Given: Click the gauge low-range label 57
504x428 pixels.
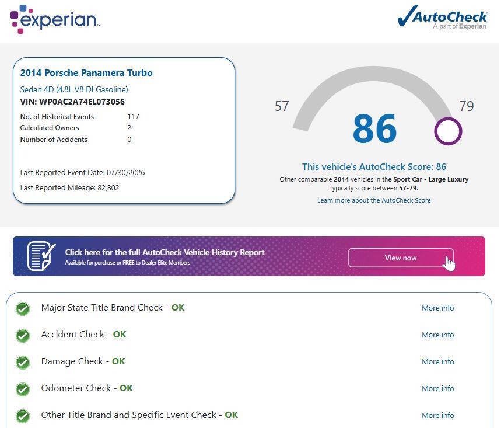Looking at the screenshot, I should 282,106.
